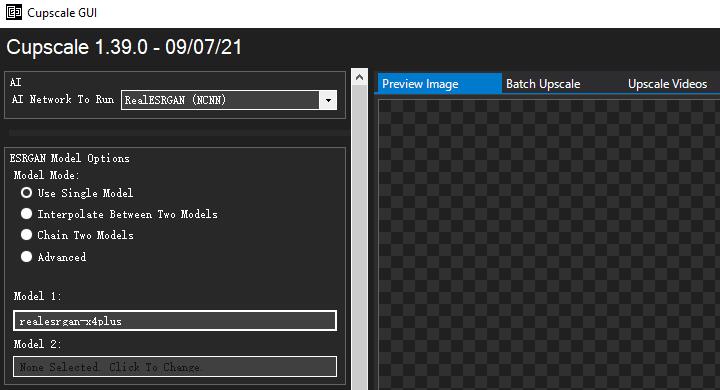The image size is (720, 390).
Task: Click the Model 2: label
Action: [37, 344]
